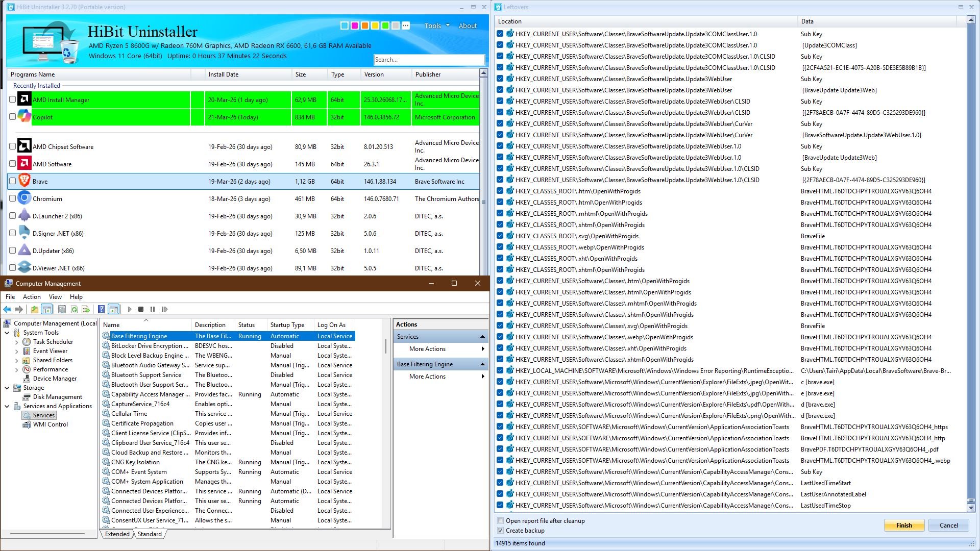Screen dimensions: 980x551
Task: Click the Refresh toolbar icon in Computer Management
Action: (x=74, y=309)
